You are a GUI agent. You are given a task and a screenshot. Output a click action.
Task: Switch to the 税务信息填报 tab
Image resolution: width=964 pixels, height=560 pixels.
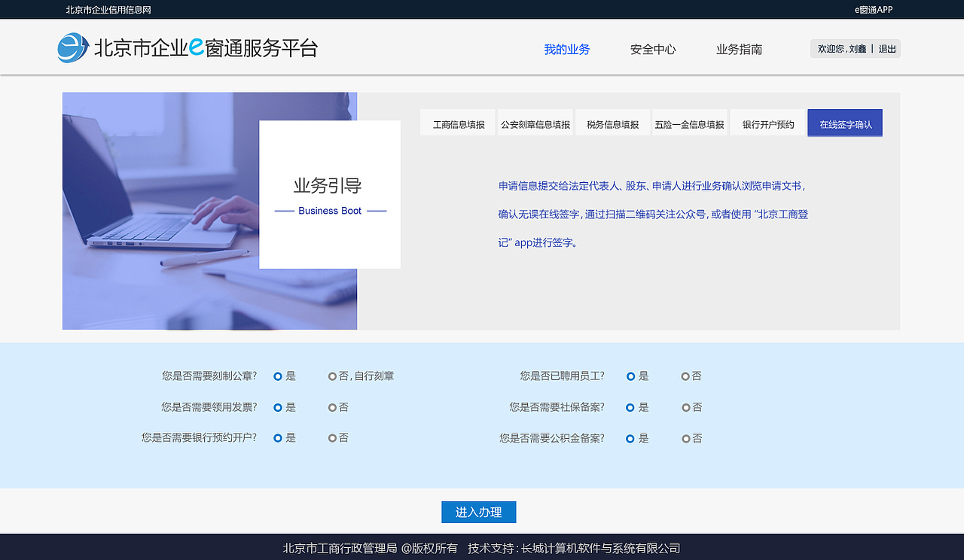pos(612,123)
